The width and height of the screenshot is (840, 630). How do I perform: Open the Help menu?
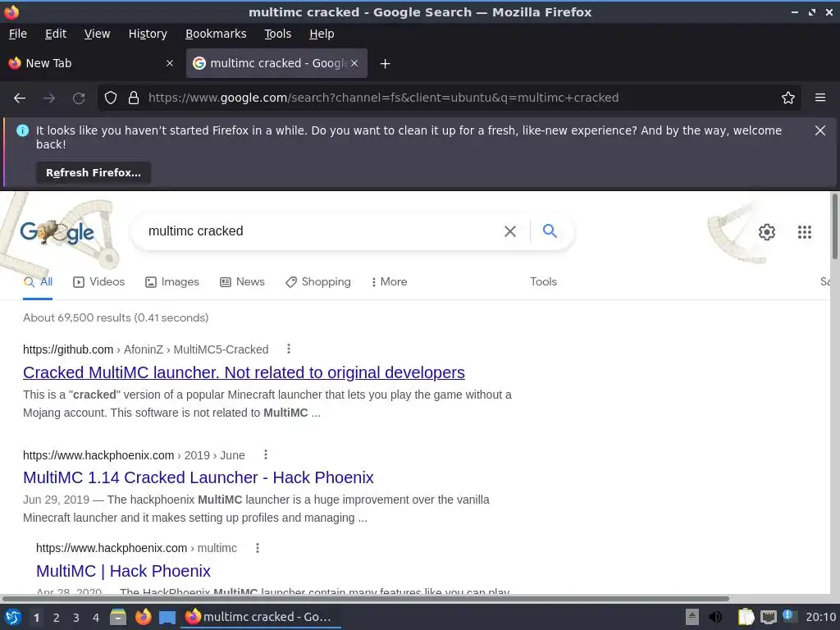[x=322, y=34]
